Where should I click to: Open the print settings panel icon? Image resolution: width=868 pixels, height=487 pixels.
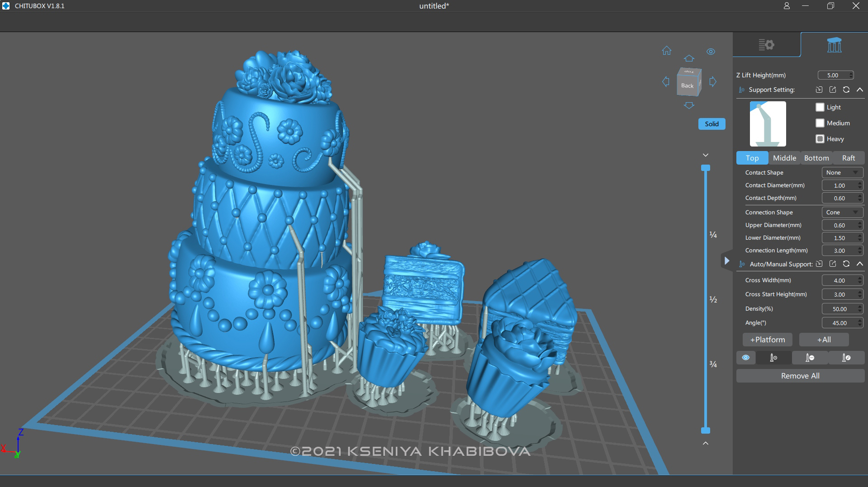(x=767, y=44)
